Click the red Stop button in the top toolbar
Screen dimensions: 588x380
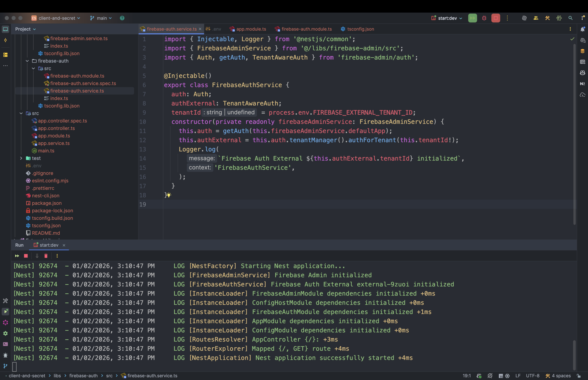(x=495, y=18)
